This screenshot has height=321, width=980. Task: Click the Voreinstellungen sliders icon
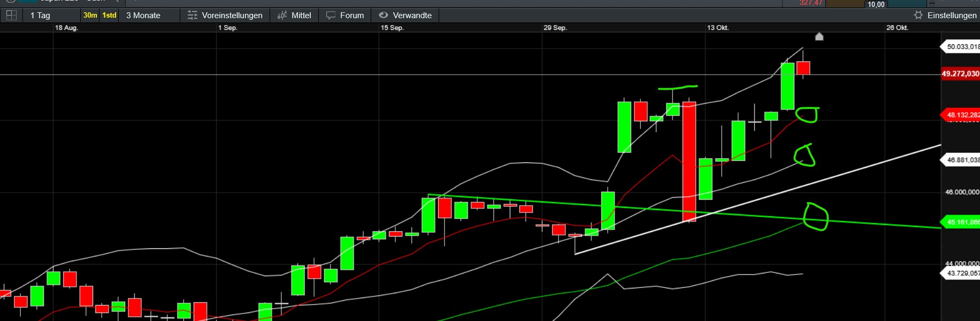click(192, 15)
